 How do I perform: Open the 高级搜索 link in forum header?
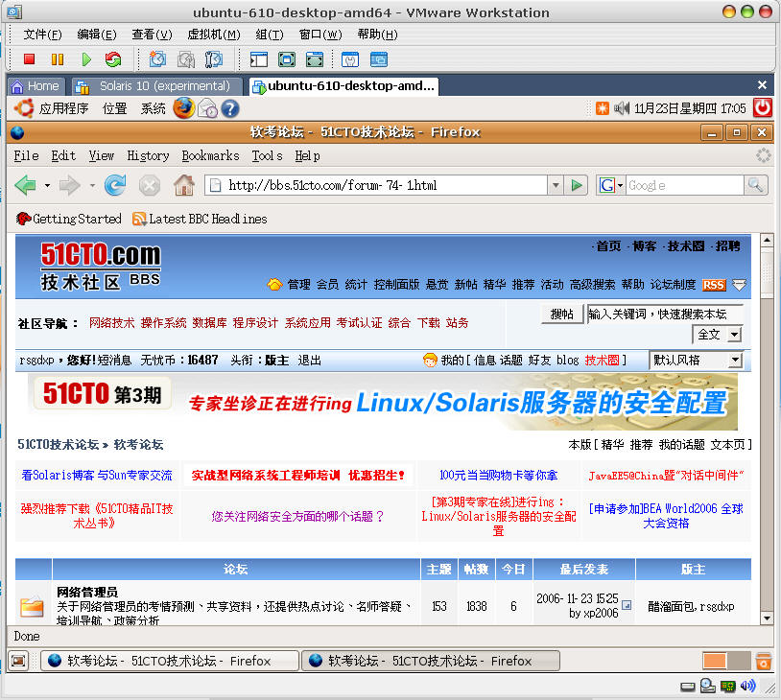(592, 284)
